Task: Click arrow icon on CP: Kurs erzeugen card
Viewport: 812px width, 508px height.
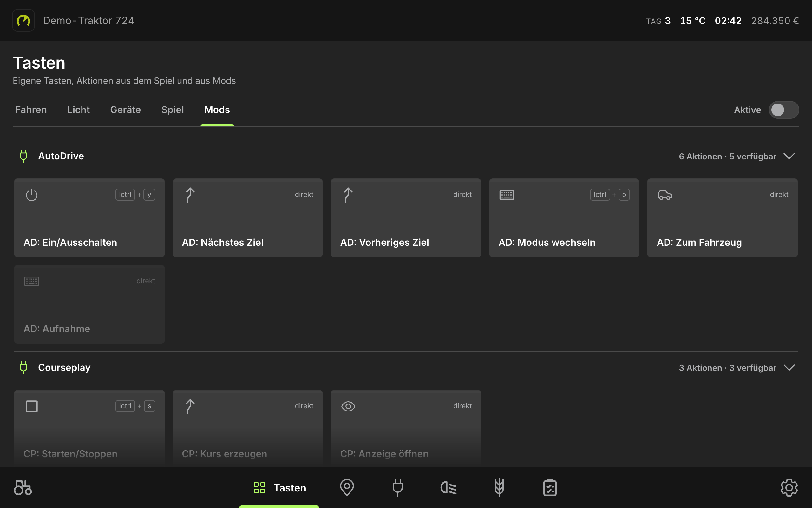Action: (x=190, y=406)
